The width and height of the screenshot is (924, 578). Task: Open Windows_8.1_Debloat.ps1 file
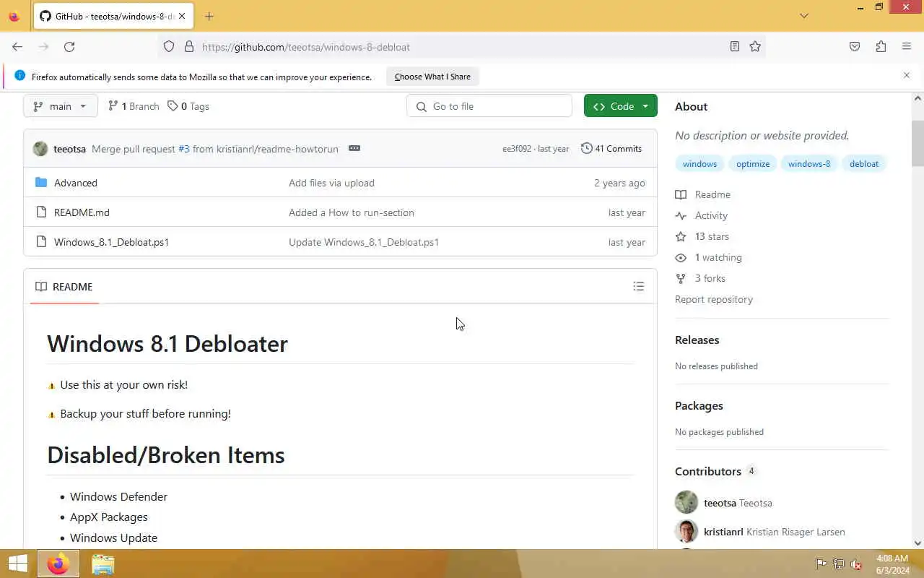(111, 242)
